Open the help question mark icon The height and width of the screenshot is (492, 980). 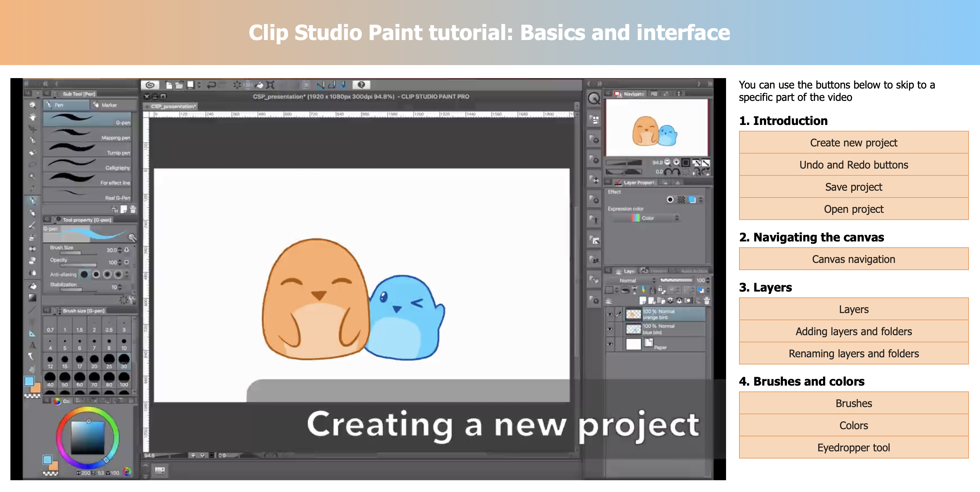point(361,84)
